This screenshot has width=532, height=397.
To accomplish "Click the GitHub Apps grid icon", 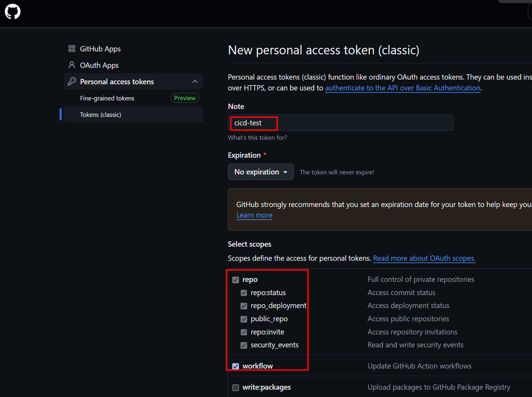I will [72, 48].
